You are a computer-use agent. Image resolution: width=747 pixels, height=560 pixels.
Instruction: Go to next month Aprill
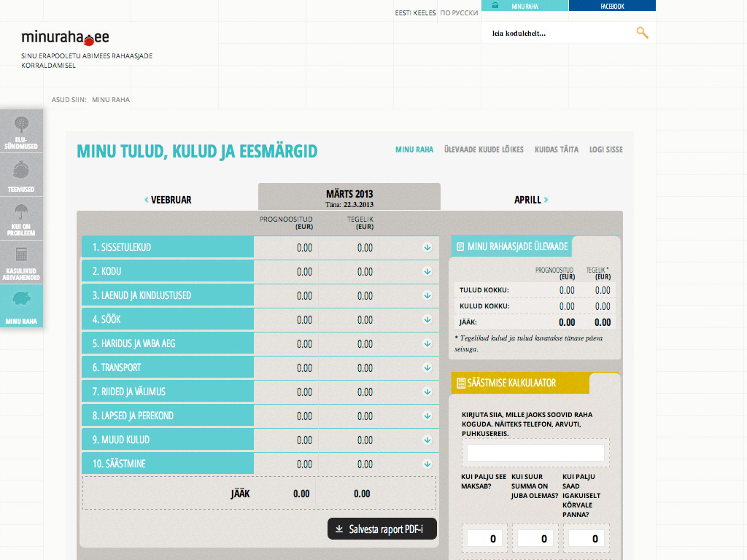click(531, 200)
